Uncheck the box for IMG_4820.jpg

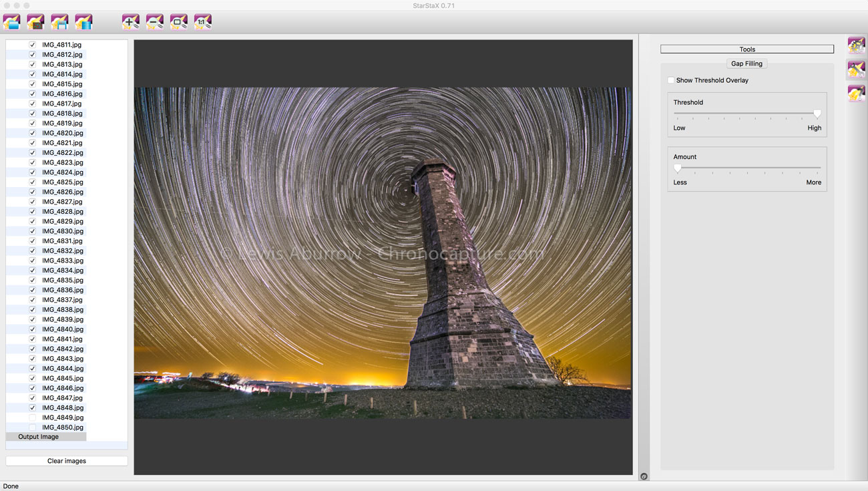[x=32, y=133]
